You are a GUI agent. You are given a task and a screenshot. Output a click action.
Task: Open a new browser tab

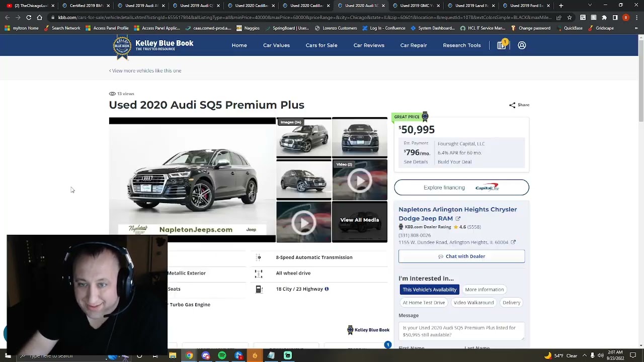pyautogui.click(x=561, y=6)
